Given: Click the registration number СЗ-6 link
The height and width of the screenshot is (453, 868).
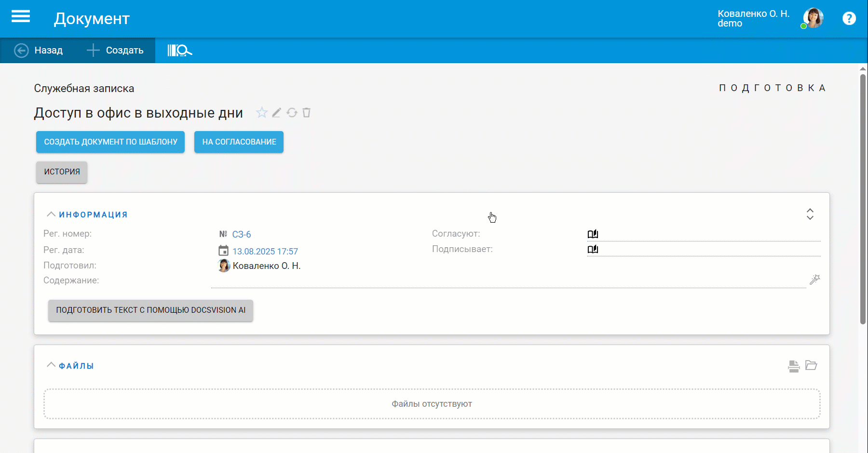Looking at the screenshot, I should pos(242,235).
